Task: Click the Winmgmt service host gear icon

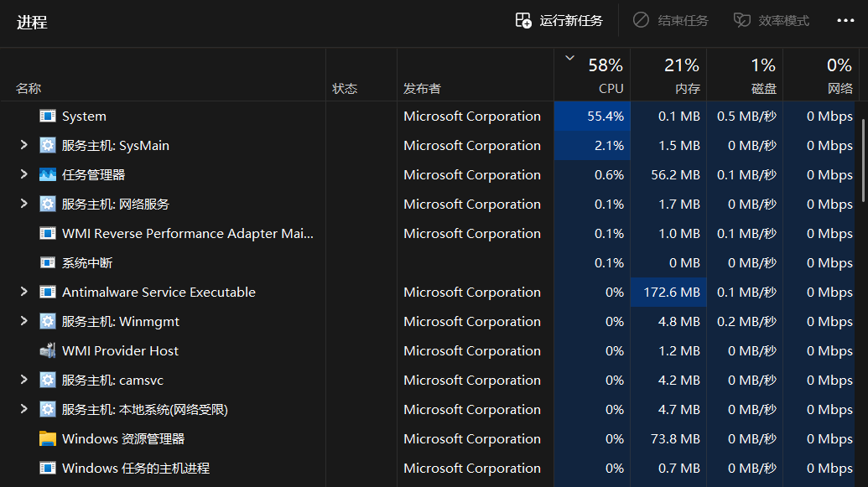Action: (48, 322)
